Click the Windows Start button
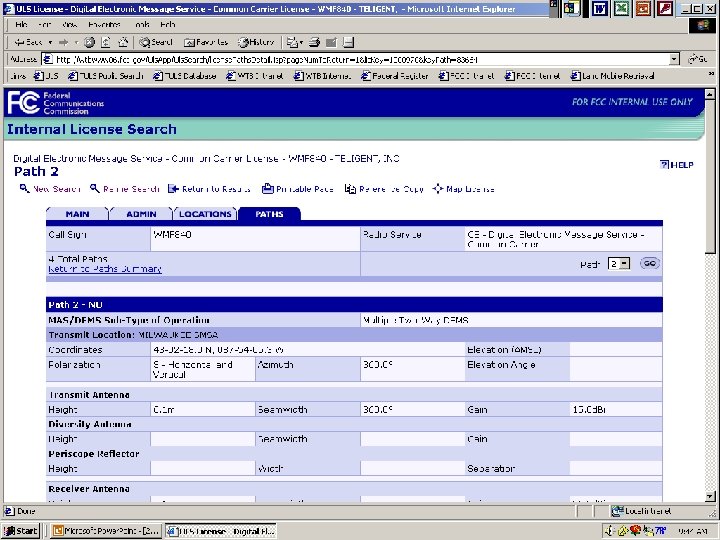The width and height of the screenshot is (720, 540). pos(22,531)
